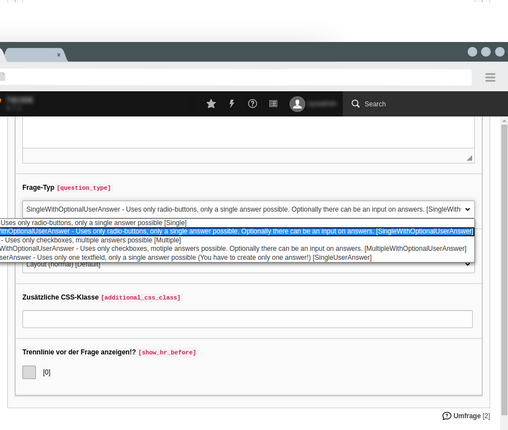Pick the SingleUserAnswer textfield option
The height and width of the screenshot is (430, 508).
point(237,257)
